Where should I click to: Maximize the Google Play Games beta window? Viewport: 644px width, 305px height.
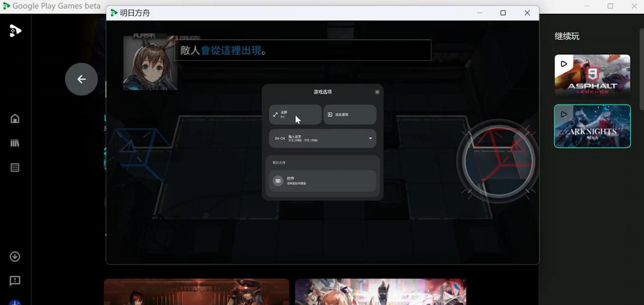coord(610,6)
